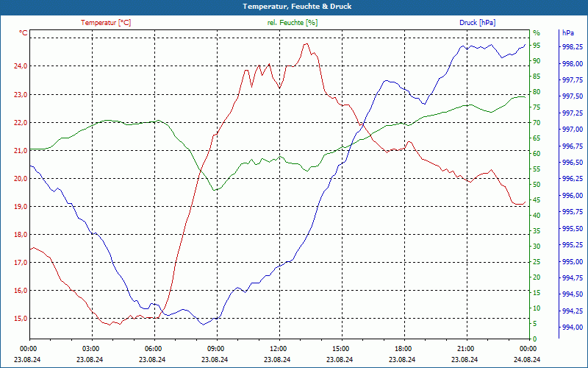588x368 pixels.
Task: Click the '15,0' temperature axis value
Action: [21, 319]
